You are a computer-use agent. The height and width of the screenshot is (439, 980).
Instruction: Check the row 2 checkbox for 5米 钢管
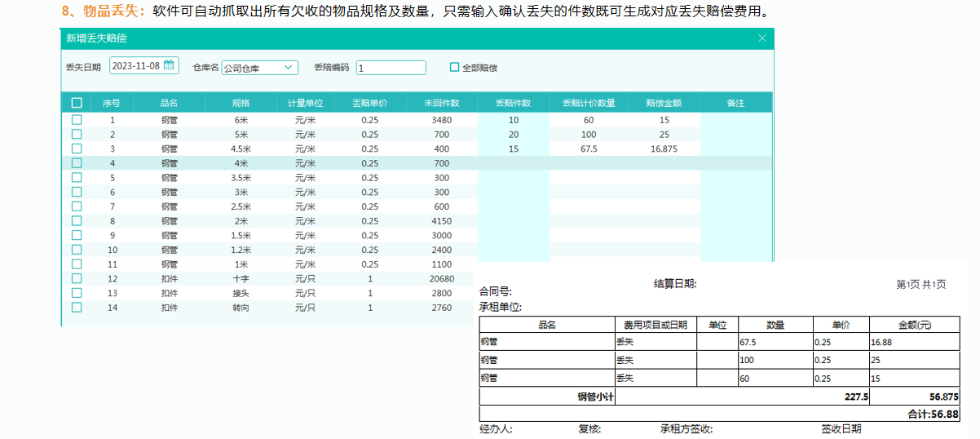[x=77, y=134]
